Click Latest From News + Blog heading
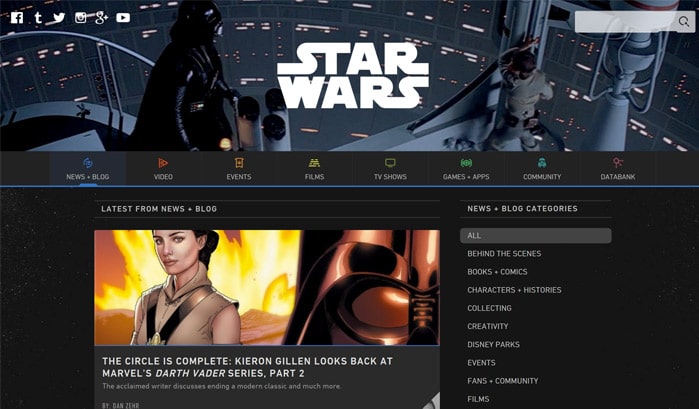Viewport: 699px width, 409px height. [159, 209]
